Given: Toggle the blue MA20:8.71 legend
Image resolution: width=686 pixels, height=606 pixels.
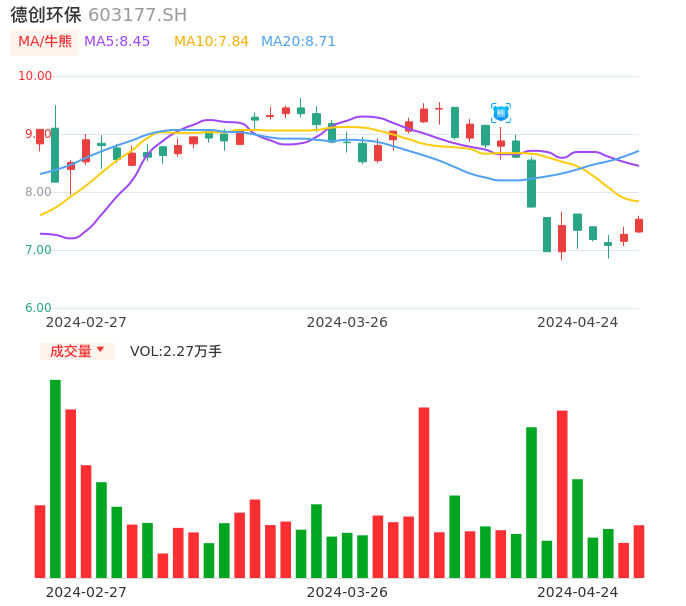Looking at the screenshot, I should point(298,42).
